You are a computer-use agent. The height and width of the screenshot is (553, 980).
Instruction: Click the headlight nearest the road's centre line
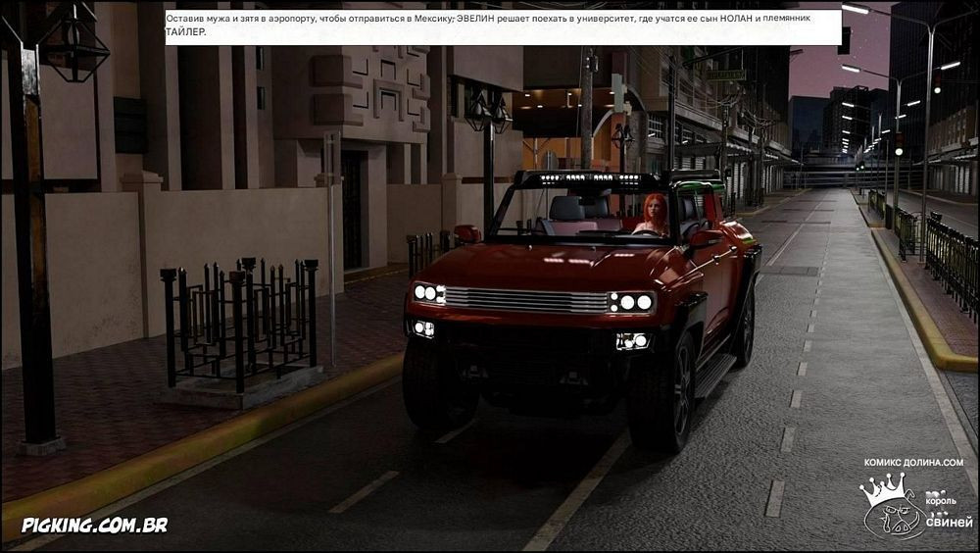pos(631,302)
